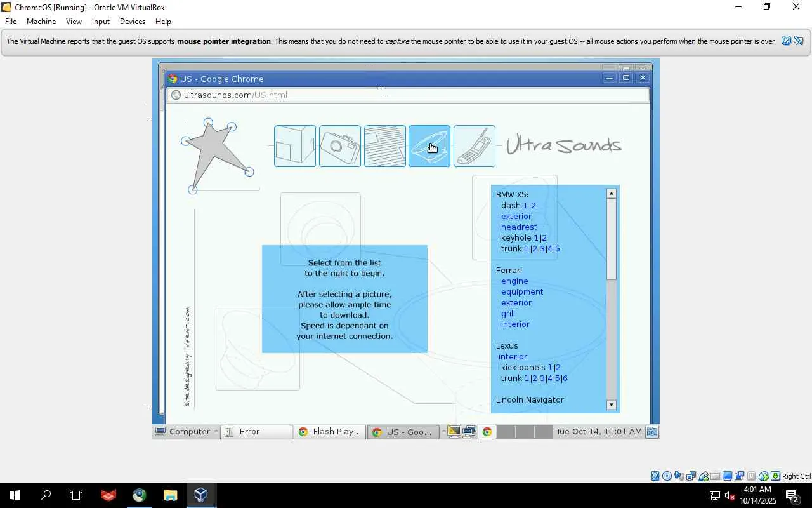Click the guest panel clock showing Tue Oct 14
The height and width of the screenshot is (508, 812).
(x=599, y=432)
